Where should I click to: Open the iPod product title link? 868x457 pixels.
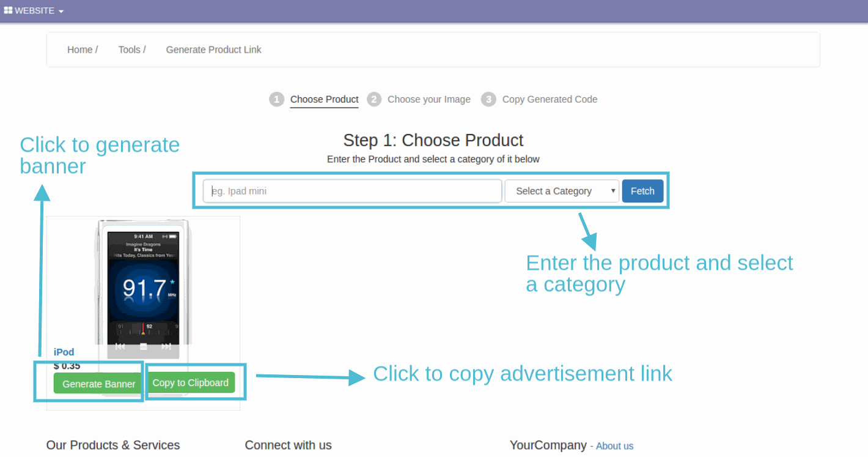(x=64, y=352)
